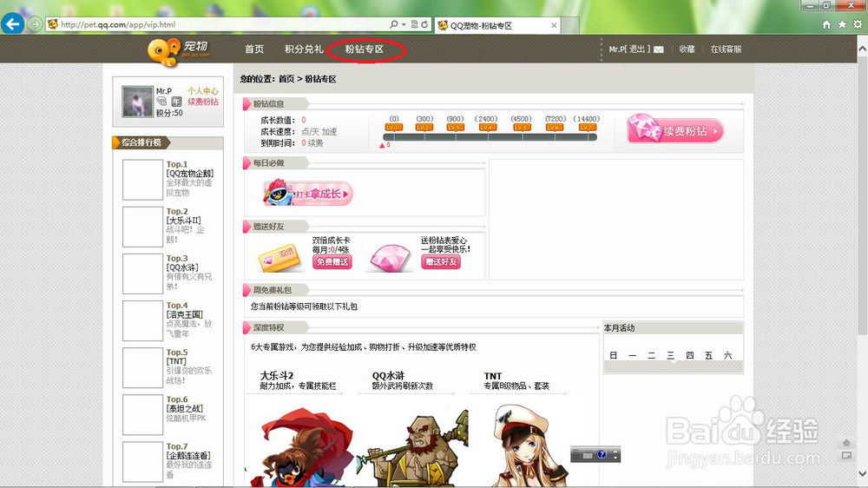
Task: Click the scroll down arrow of page
Action: pyautogui.click(x=862, y=473)
